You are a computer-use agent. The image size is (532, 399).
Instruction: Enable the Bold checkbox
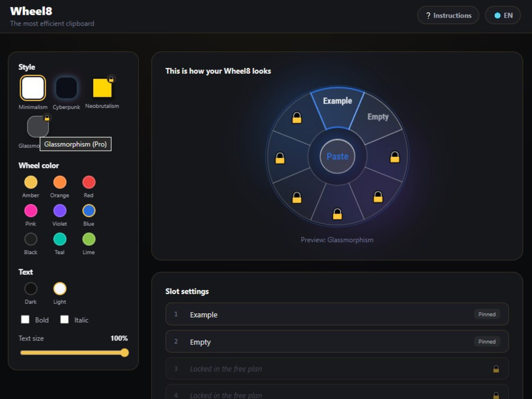[x=25, y=320]
